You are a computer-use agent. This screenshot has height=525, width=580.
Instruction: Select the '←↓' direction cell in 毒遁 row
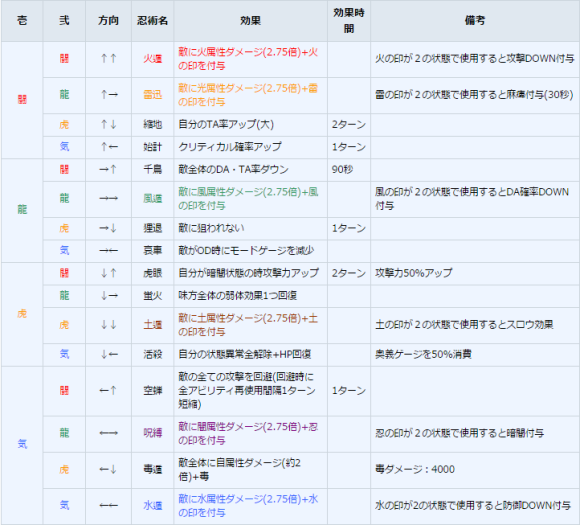[108, 470]
